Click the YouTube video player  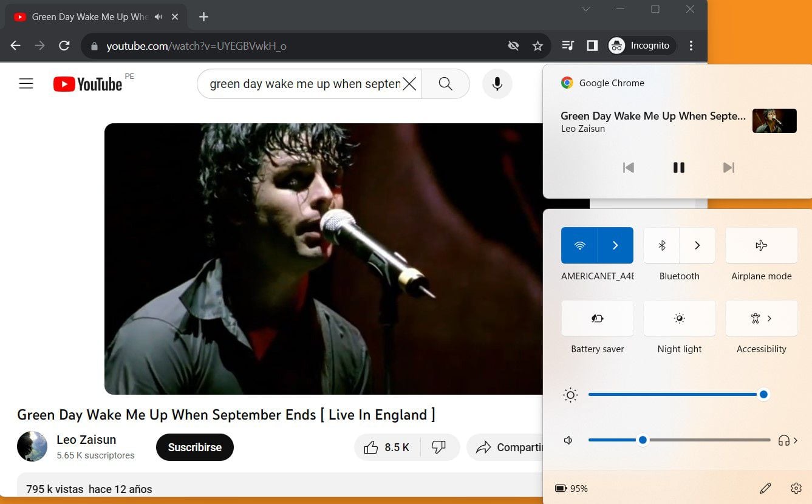coord(323,259)
